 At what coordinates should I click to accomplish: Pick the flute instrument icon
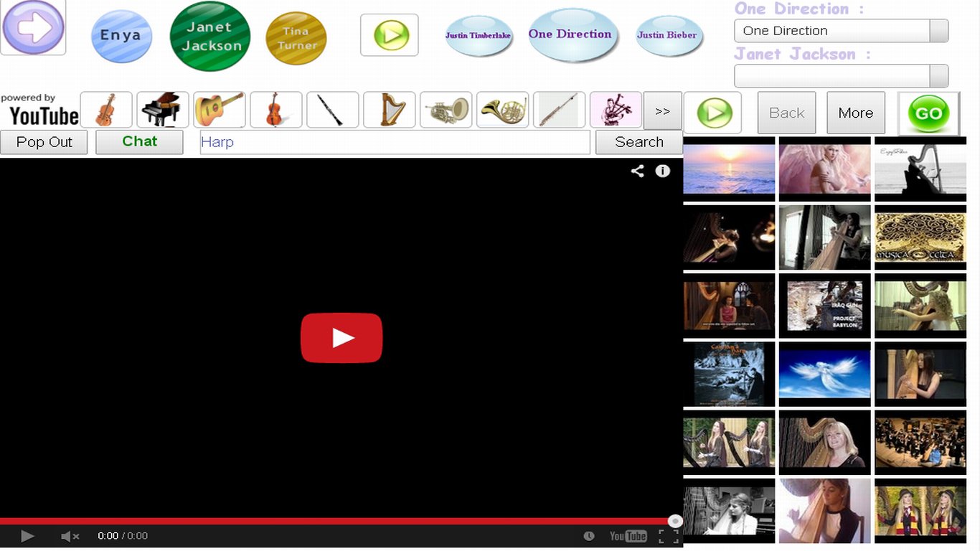(x=560, y=110)
